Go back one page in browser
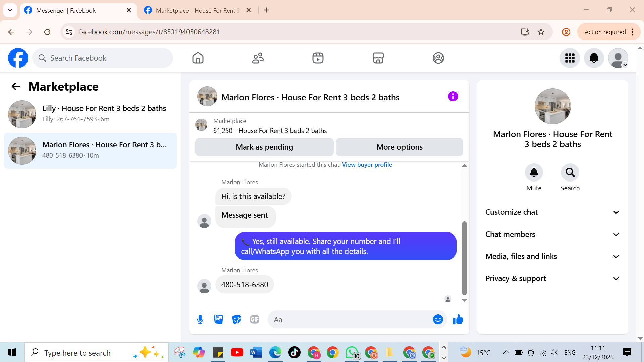Image resolution: width=644 pixels, height=362 pixels. point(11,32)
